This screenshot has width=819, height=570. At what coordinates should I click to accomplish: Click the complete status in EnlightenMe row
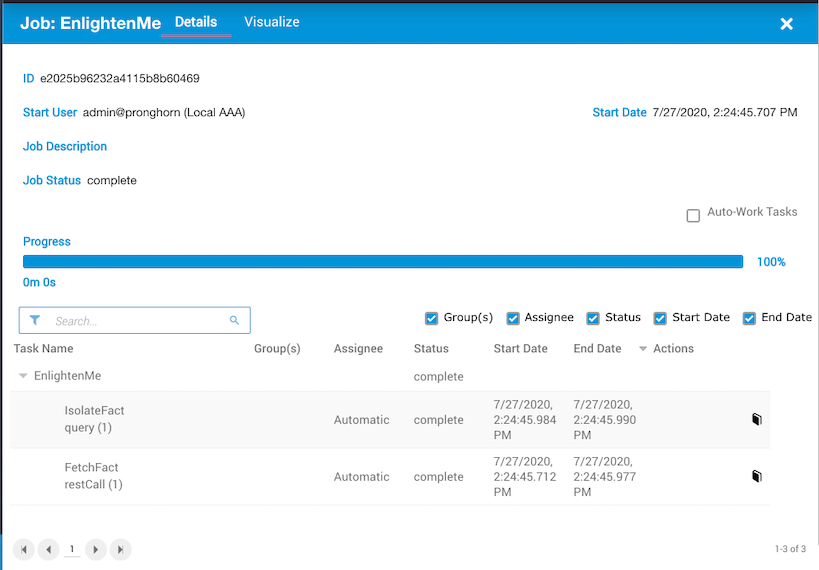point(438,377)
